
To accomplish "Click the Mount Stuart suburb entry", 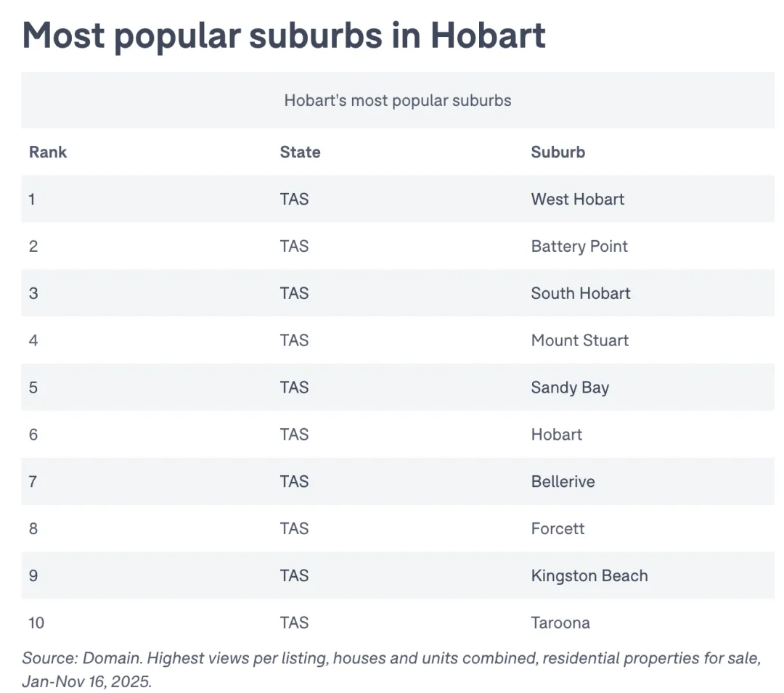I will pyautogui.click(x=579, y=340).
